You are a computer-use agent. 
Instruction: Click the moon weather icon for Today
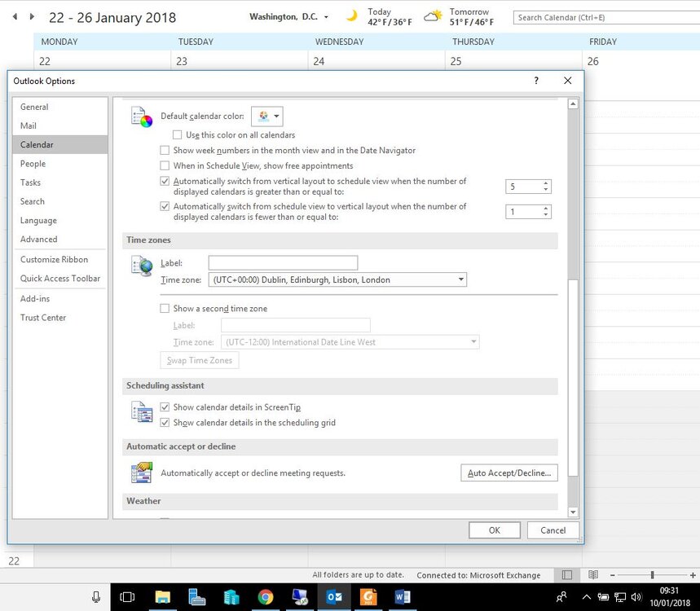click(352, 16)
